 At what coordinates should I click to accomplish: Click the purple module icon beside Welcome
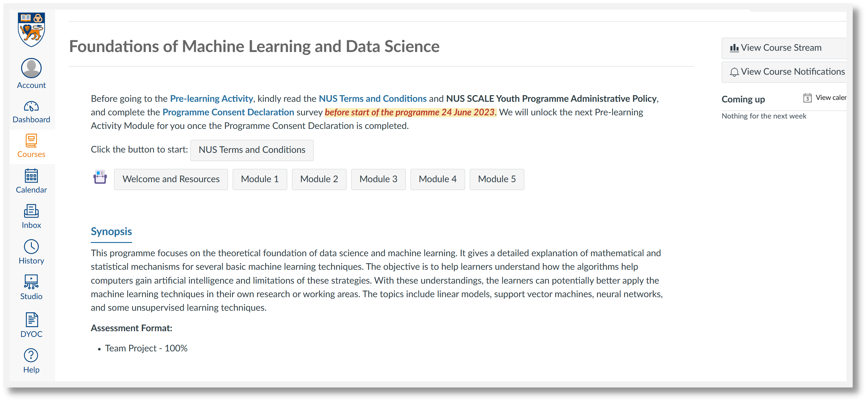(100, 177)
